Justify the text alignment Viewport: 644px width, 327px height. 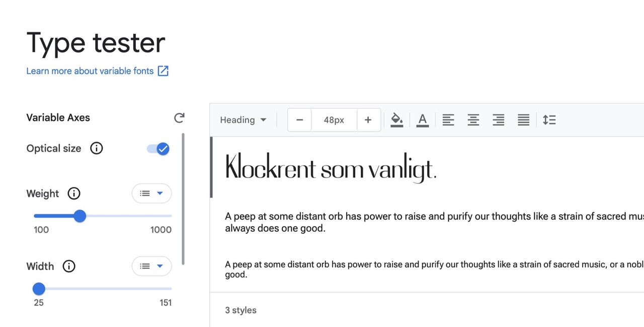(523, 120)
